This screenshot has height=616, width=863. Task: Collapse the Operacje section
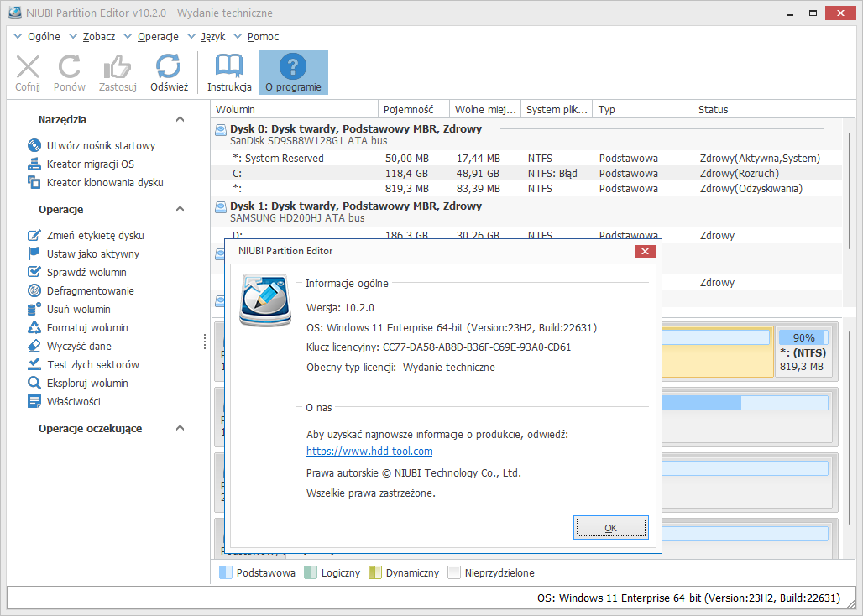point(180,209)
